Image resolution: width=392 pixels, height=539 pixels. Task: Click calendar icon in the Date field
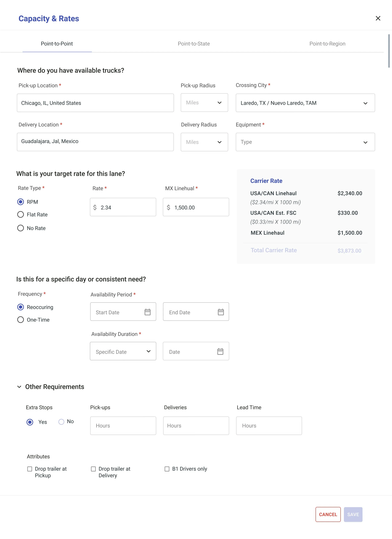coord(220,351)
